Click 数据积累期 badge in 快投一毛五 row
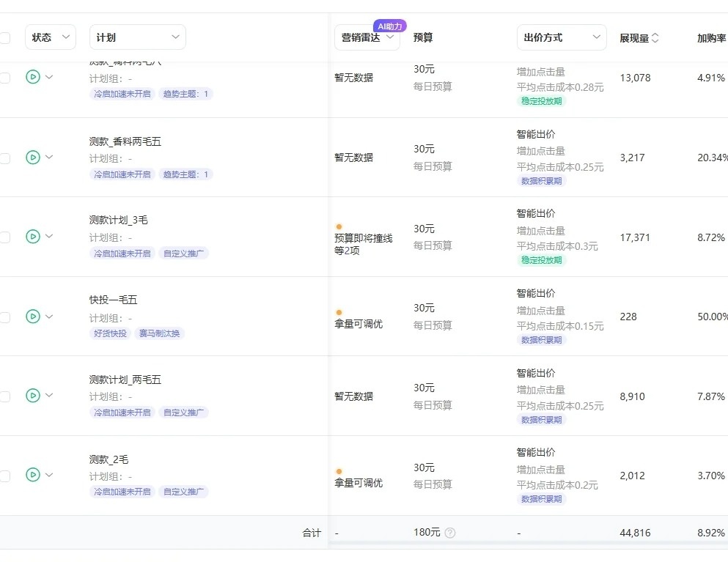Screen dimensions: 728x562 [541, 340]
